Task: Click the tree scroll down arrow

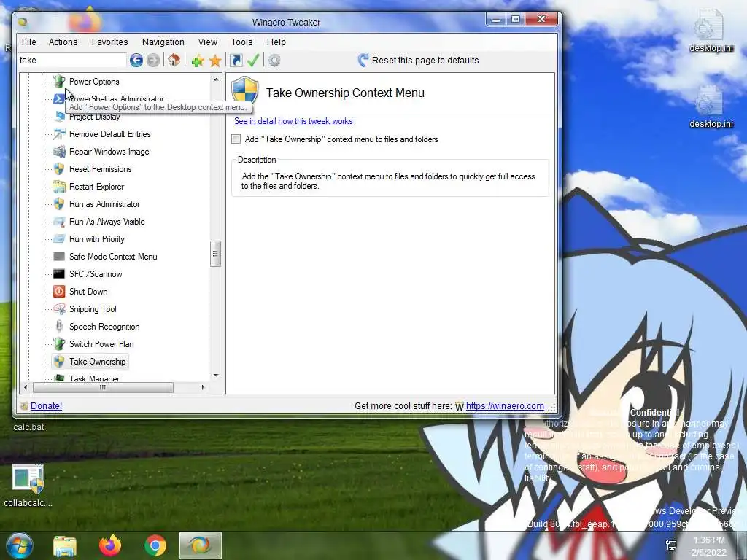Action: [216, 376]
